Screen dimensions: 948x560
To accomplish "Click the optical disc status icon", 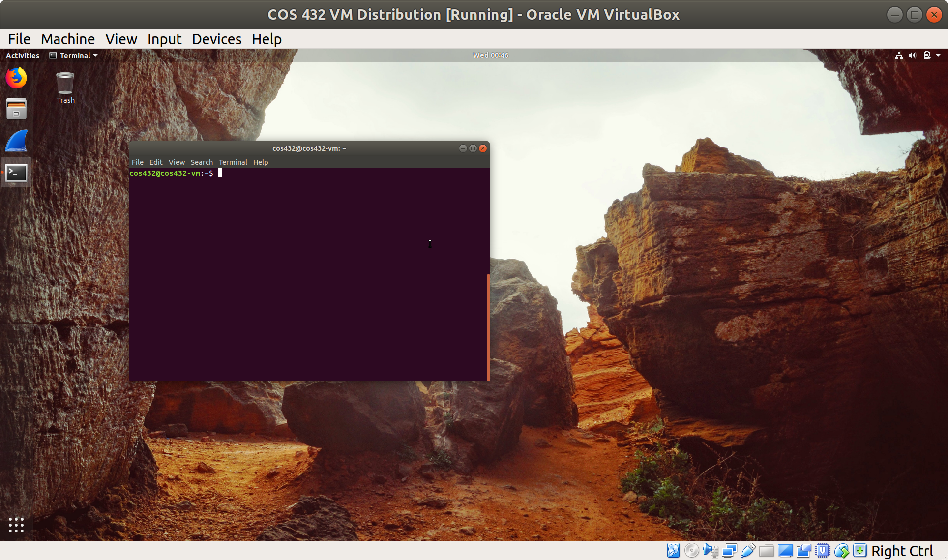I will coord(692,551).
